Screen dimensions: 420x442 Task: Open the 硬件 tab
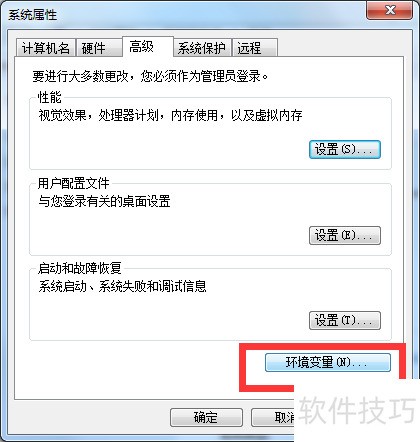tap(98, 48)
